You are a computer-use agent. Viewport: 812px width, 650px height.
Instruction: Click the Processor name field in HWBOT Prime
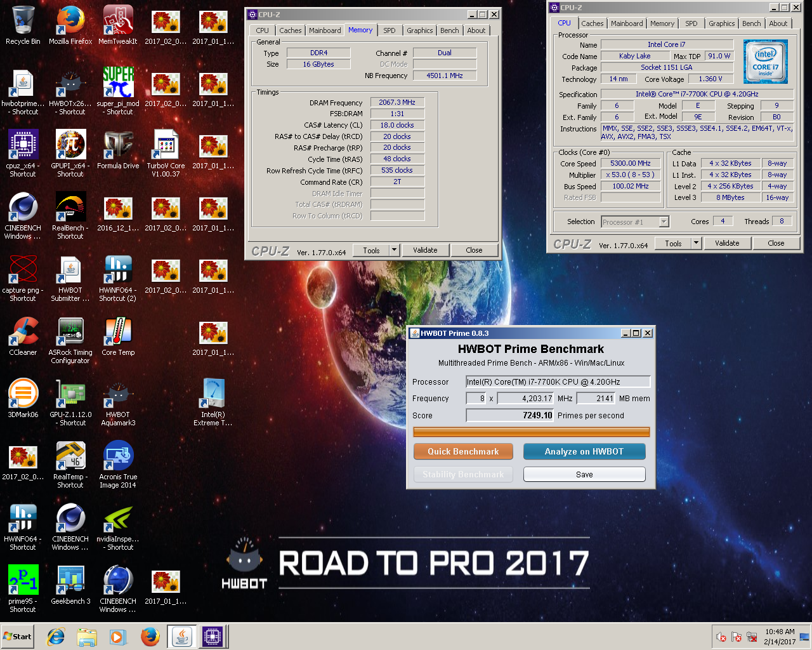pyautogui.click(x=558, y=382)
